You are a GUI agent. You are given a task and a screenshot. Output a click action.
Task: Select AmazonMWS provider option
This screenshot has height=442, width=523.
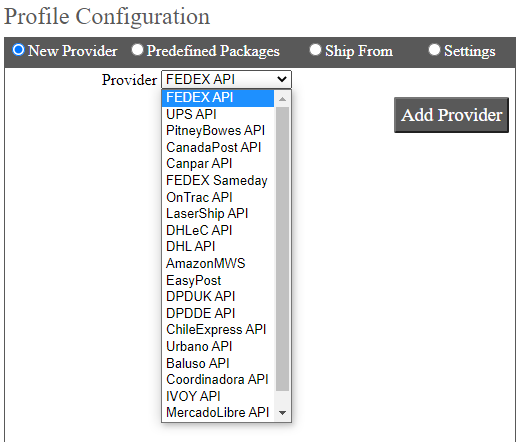coord(218,263)
